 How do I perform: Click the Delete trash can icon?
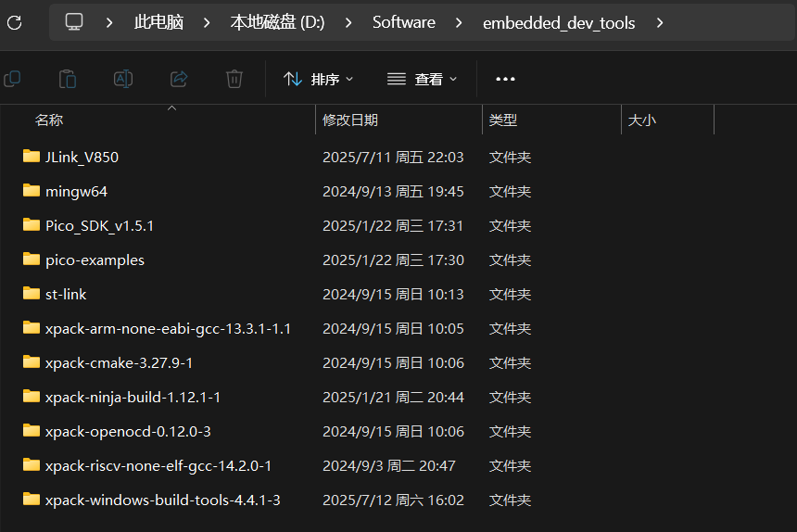(x=234, y=79)
